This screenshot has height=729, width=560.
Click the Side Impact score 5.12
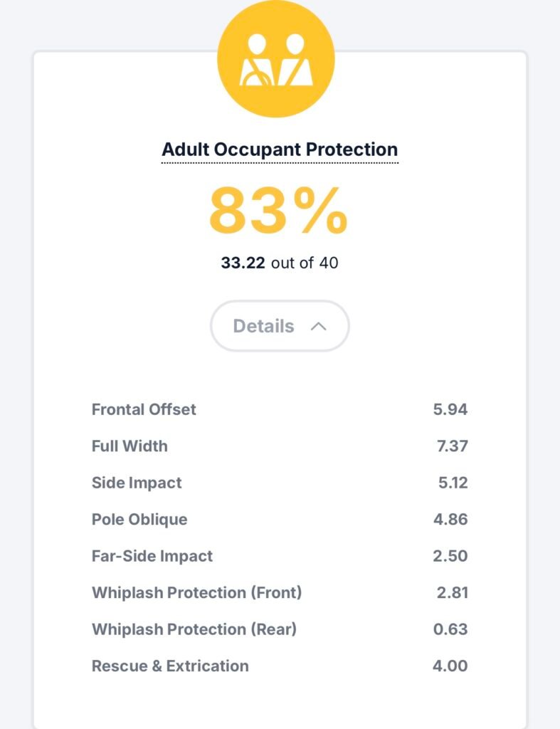tap(453, 483)
